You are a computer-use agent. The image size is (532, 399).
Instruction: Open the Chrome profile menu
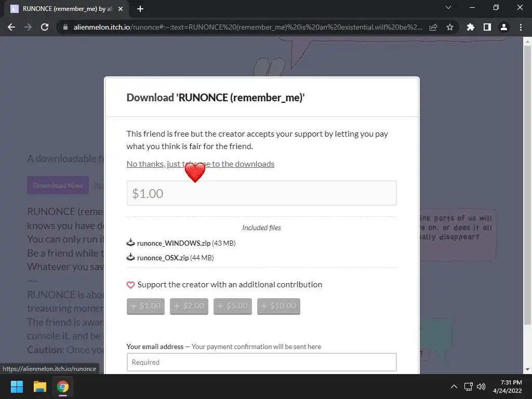coord(504,27)
